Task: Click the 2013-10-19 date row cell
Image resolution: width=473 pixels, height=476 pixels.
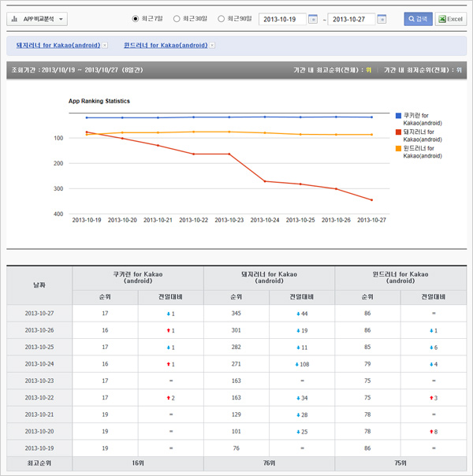Action: click(39, 448)
